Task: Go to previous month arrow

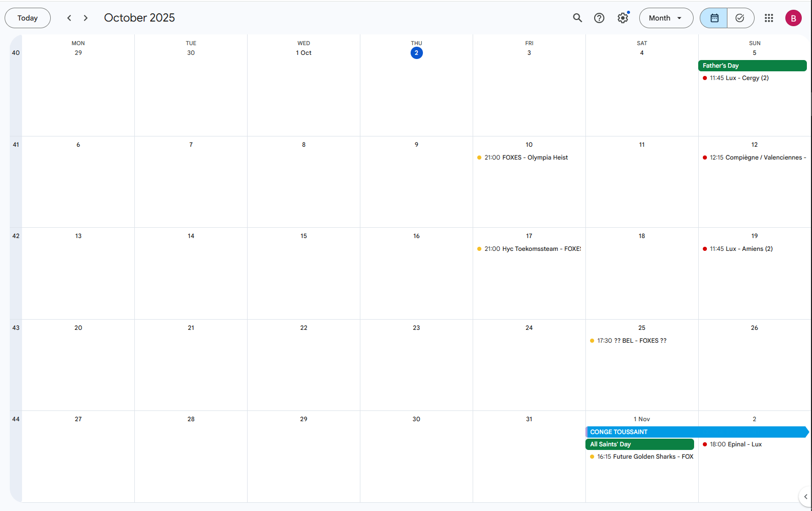Action: (69, 18)
